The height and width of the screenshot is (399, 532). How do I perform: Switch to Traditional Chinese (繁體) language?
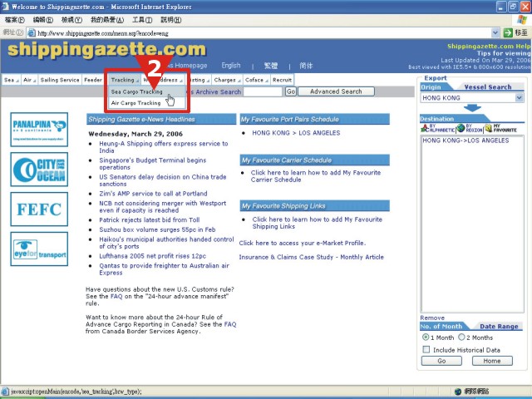click(x=271, y=66)
